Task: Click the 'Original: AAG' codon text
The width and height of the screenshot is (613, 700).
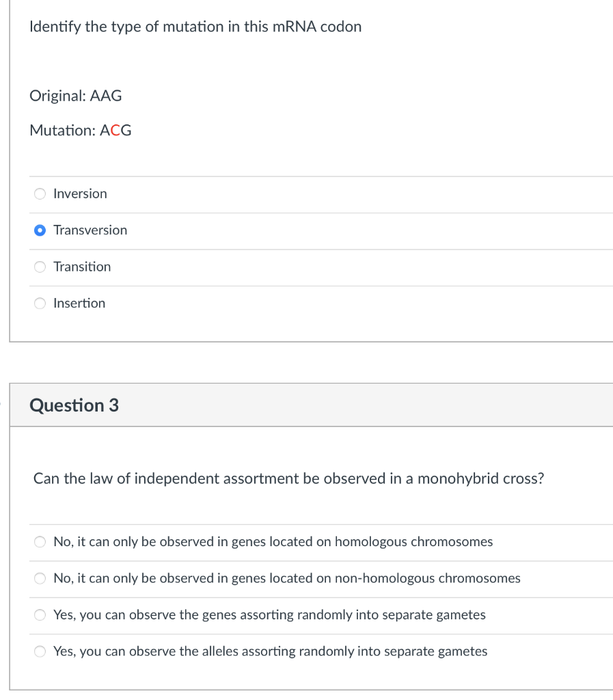Action: pyautogui.click(x=76, y=96)
